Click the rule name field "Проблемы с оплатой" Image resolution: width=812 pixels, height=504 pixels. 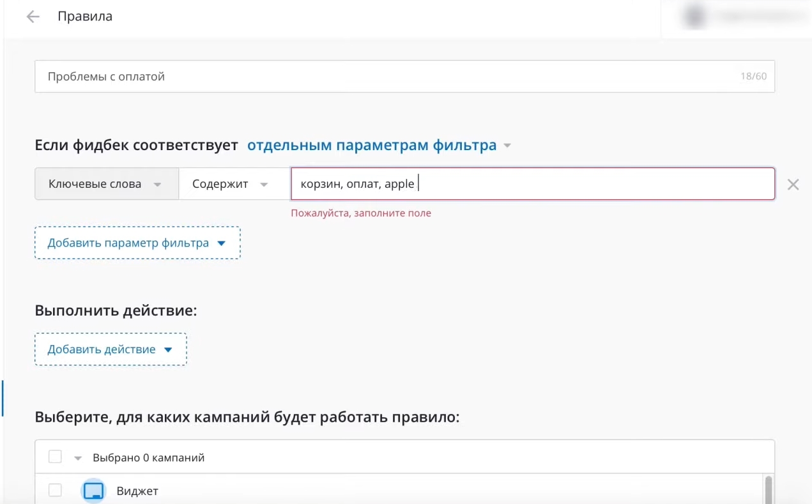point(256,76)
